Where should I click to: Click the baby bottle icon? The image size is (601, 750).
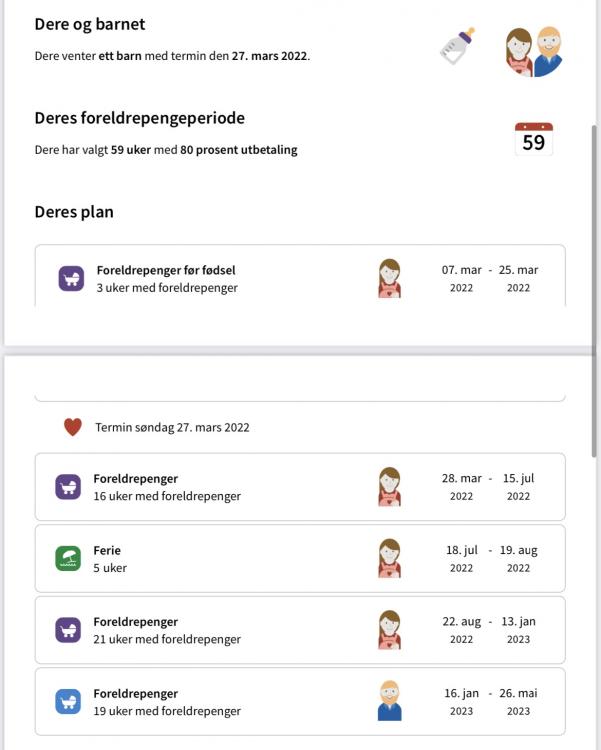[x=457, y=46]
